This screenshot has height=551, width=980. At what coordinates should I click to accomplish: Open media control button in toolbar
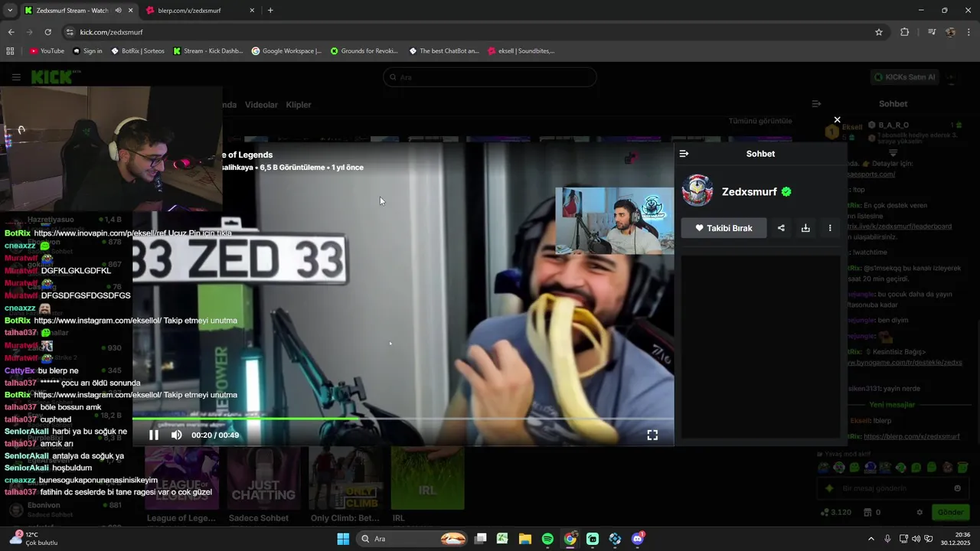click(x=932, y=32)
